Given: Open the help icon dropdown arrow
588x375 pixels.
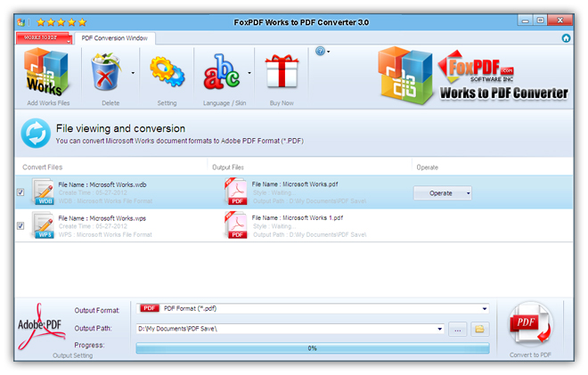Looking at the screenshot, I should tap(329, 52).
